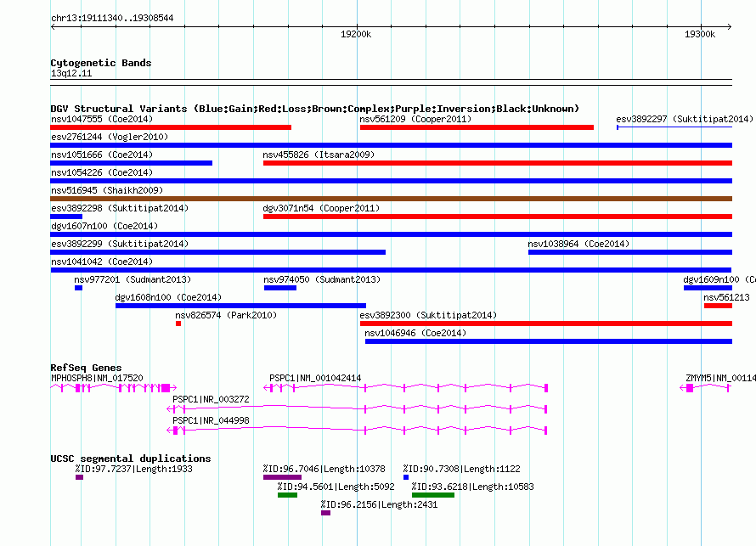This screenshot has width=756, height=546.
Task: Select the esv3892300 (Suktitipat2014) red bar
Action: click(x=546, y=324)
